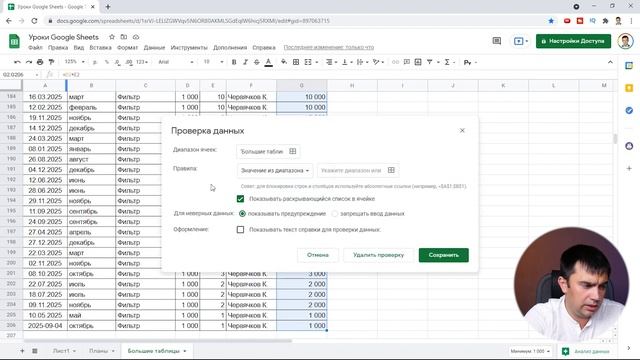
Task: Open the zoom 125% dropdown
Action: [x=74, y=62]
